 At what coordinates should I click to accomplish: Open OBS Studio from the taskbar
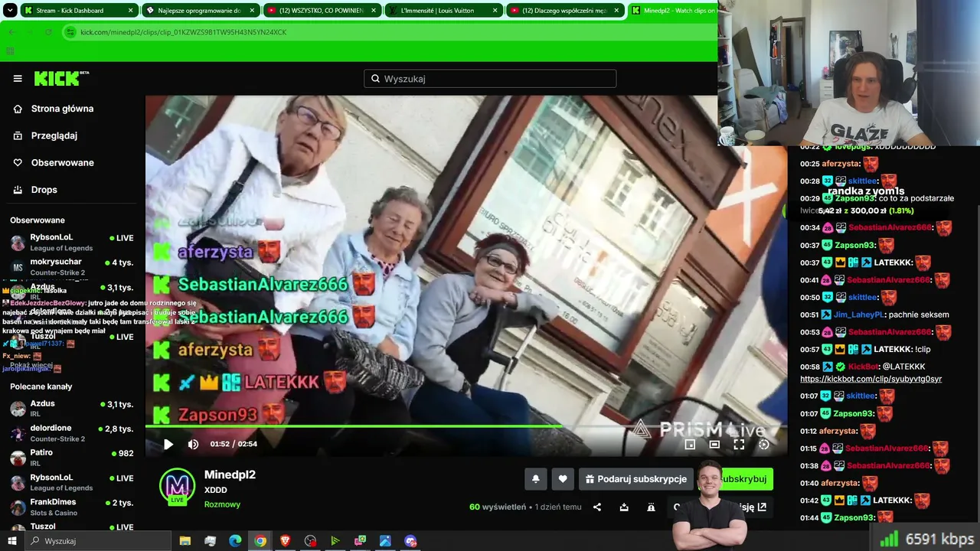point(310,541)
